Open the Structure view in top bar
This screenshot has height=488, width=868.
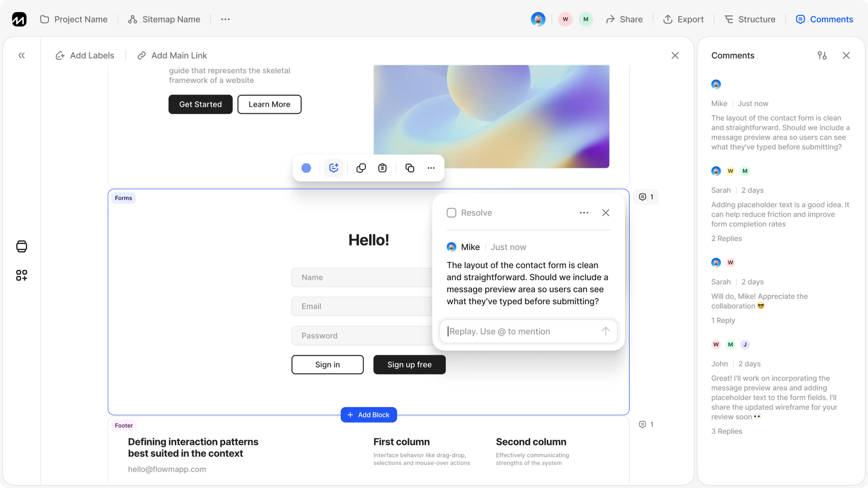click(x=750, y=19)
